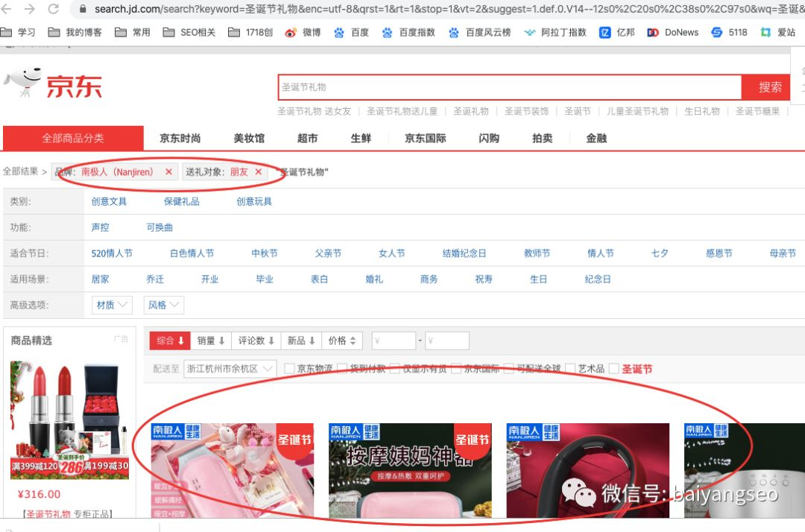The width and height of the screenshot is (805, 532).
Task: Select the 创意玩具 category
Action: [x=254, y=202]
